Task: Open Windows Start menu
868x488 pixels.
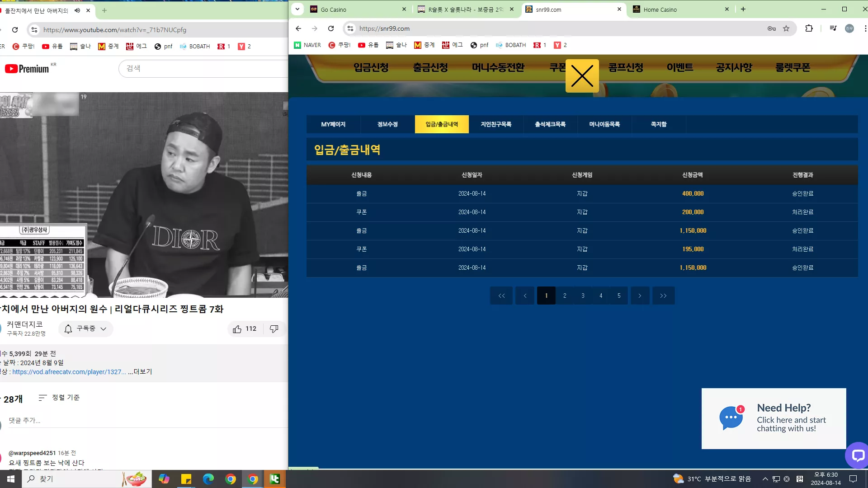Action: coord(11,479)
